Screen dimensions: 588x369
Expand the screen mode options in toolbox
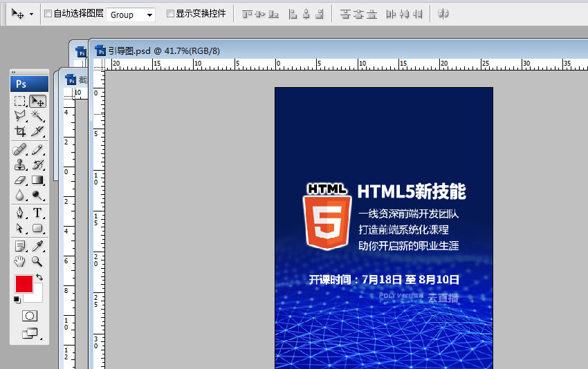click(30, 334)
